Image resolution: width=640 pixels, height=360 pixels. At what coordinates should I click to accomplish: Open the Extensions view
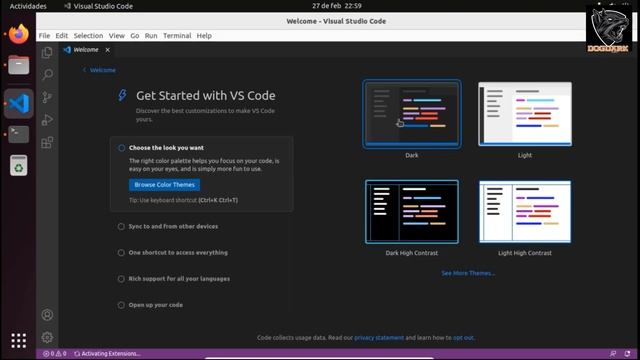(47, 142)
